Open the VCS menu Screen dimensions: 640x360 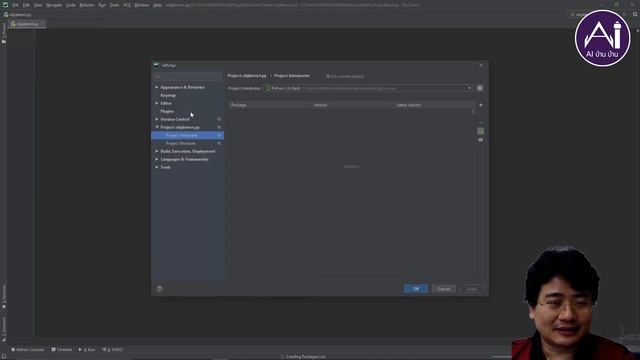(127, 5)
